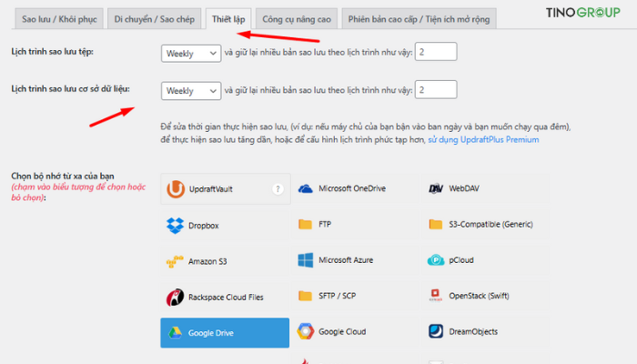The width and height of the screenshot is (637, 364).
Task: Select the Thiết lập tab
Action: click(x=228, y=19)
